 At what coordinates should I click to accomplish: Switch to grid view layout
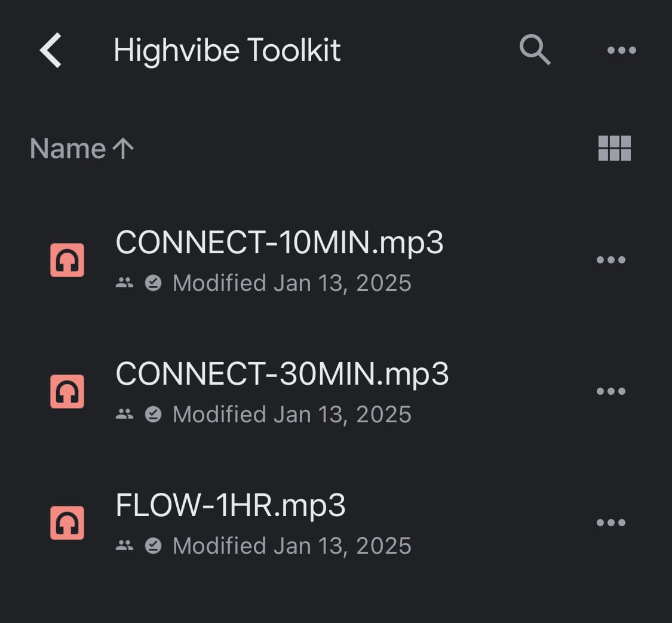tap(614, 148)
